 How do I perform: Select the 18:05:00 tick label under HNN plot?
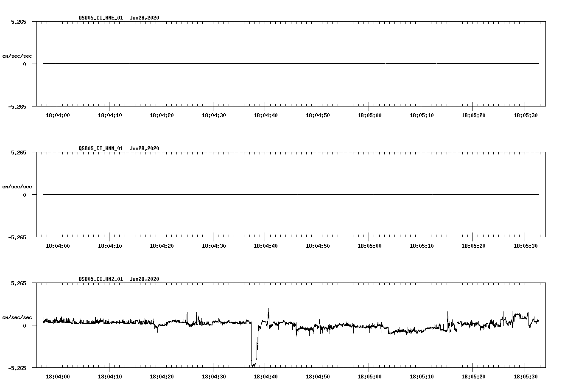point(369,246)
